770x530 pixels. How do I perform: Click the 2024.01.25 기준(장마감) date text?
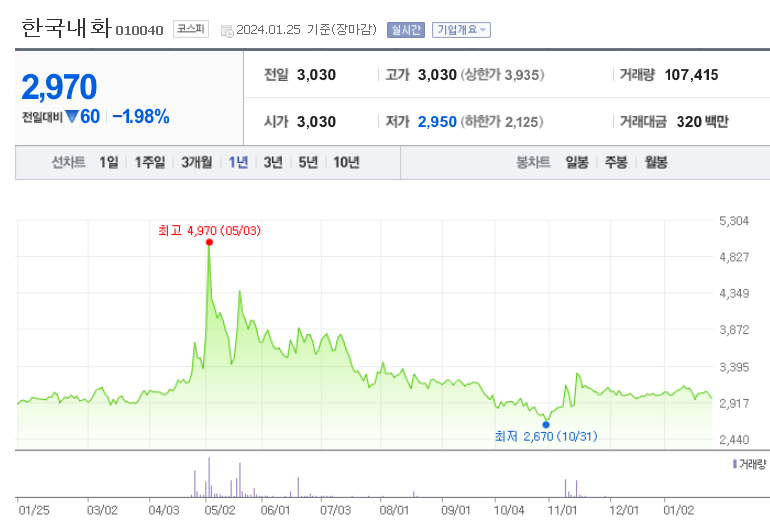coord(306,30)
